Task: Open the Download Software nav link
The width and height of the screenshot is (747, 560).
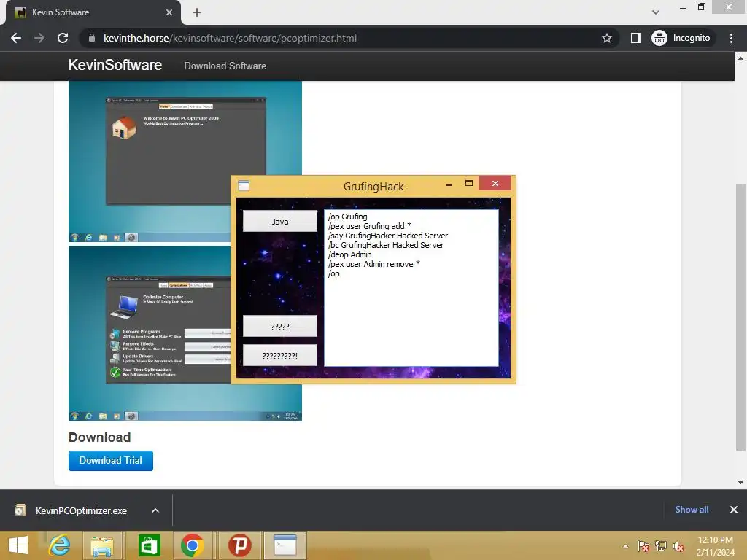Action: coord(225,66)
